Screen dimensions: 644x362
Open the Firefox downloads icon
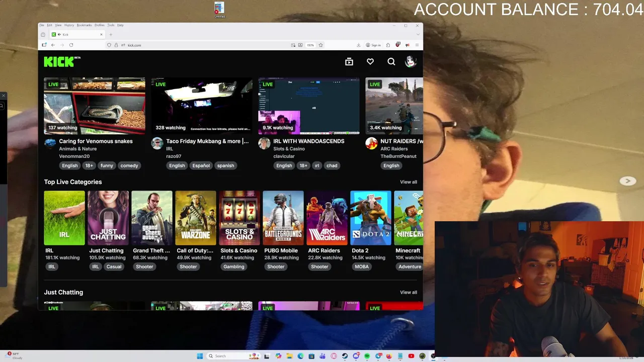[359, 45]
